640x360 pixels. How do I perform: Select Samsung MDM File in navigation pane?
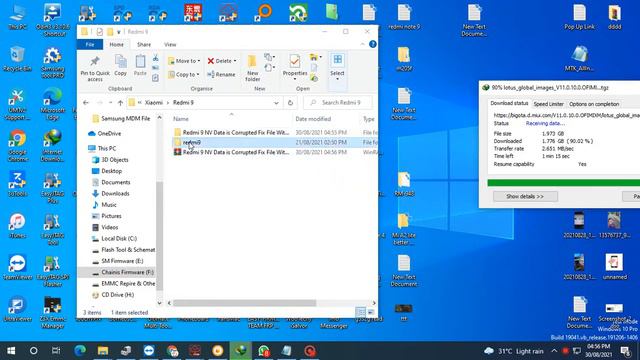click(125, 118)
